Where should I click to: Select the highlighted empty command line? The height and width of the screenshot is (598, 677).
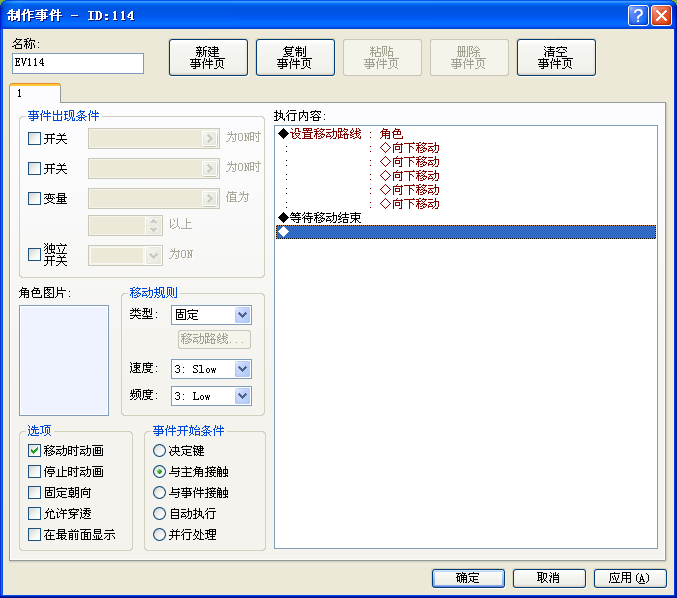coord(466,232)
